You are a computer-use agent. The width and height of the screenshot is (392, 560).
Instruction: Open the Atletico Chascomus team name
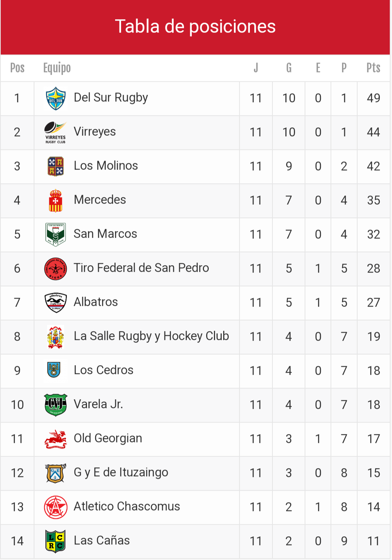pos(127,506)
